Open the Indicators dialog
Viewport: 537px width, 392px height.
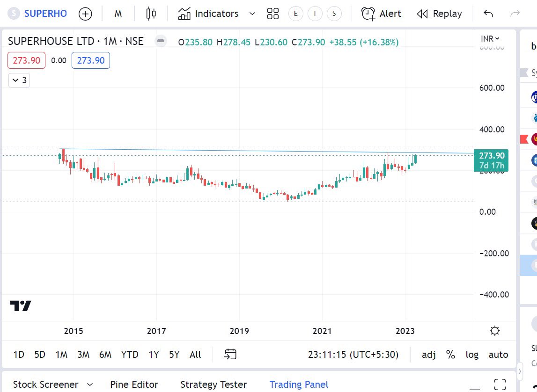208,14
